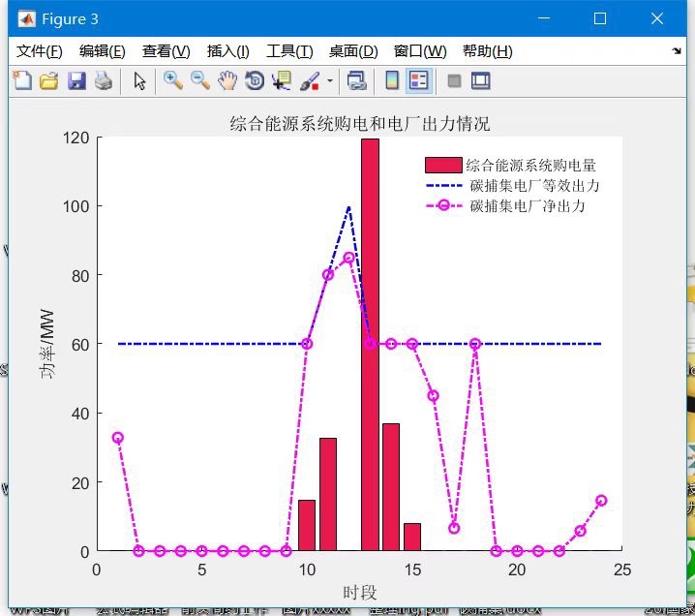Image resolution: width=695 pixels, height=616 pixels.
Task: Click the Show Plot Tools and dock icon
Action: point(480,80)
